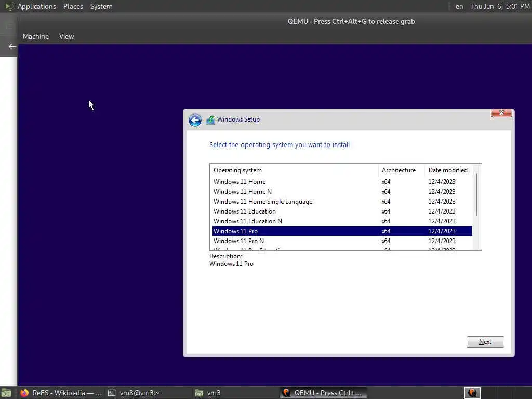The height and width of the screenshot is (399, 532).
Task: Click the Date modified column header
Action: [448, 170]
